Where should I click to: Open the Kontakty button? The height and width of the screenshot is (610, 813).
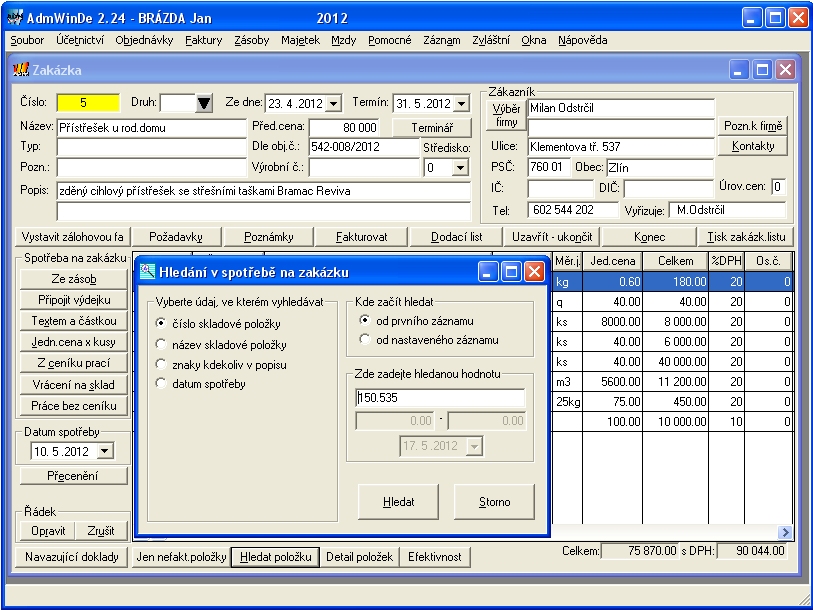tap(752, 146)
